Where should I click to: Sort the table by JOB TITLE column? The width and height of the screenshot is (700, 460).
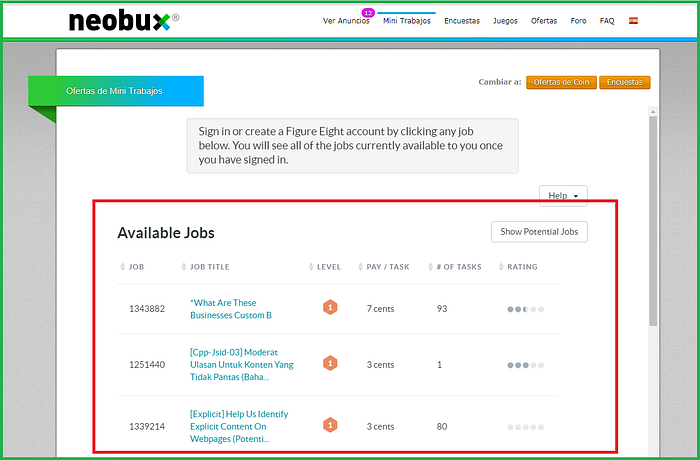pyautogui.click(x=205, y=267)
